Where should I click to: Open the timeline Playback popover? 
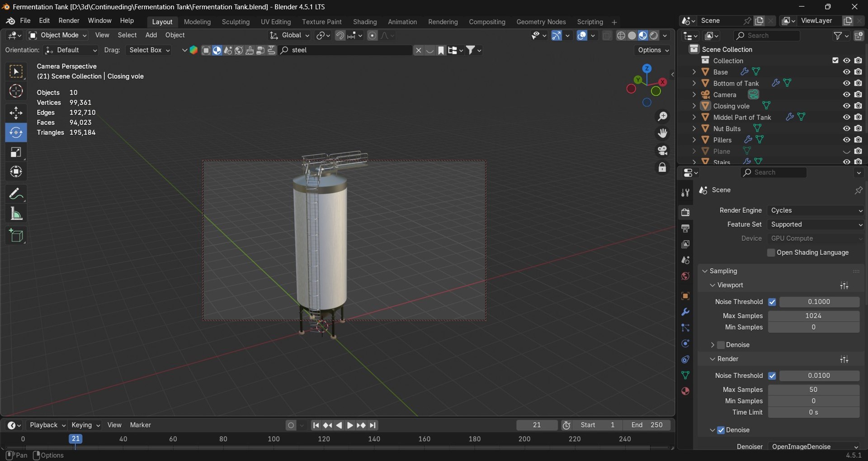47,425
